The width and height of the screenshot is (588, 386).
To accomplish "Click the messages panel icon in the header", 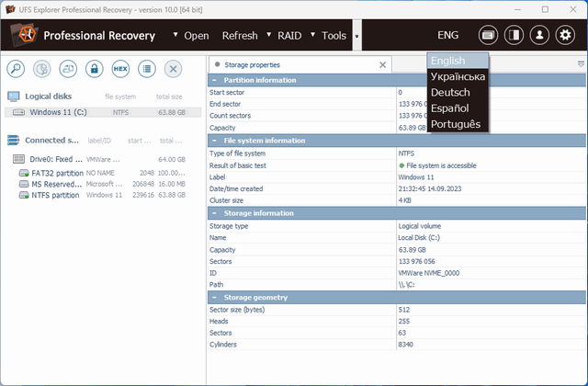I will (489, 36).
